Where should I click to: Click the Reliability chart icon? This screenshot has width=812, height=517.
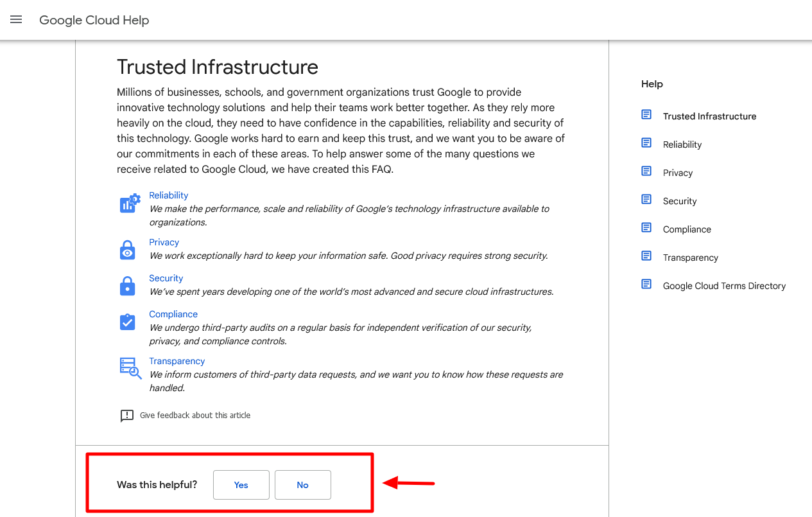tap(129, 202)
